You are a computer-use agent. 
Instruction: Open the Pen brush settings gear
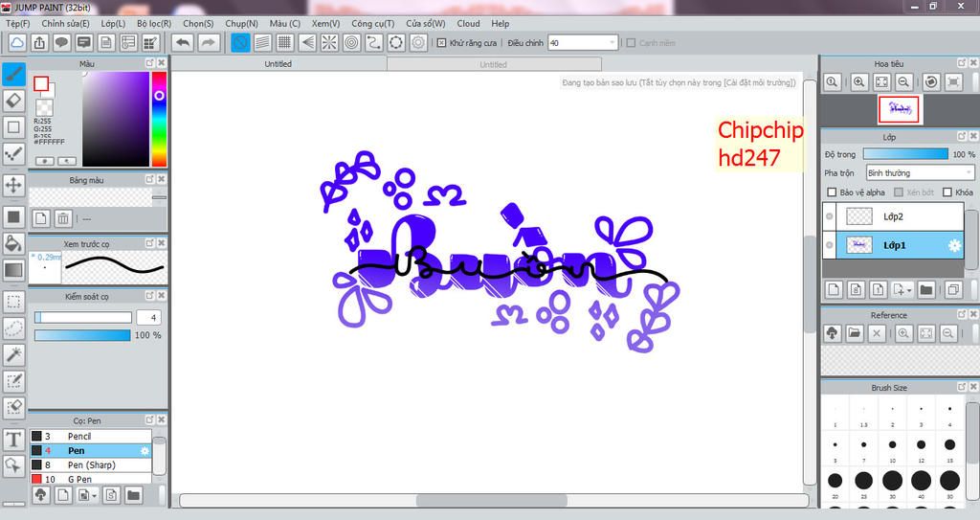(145, 450)
